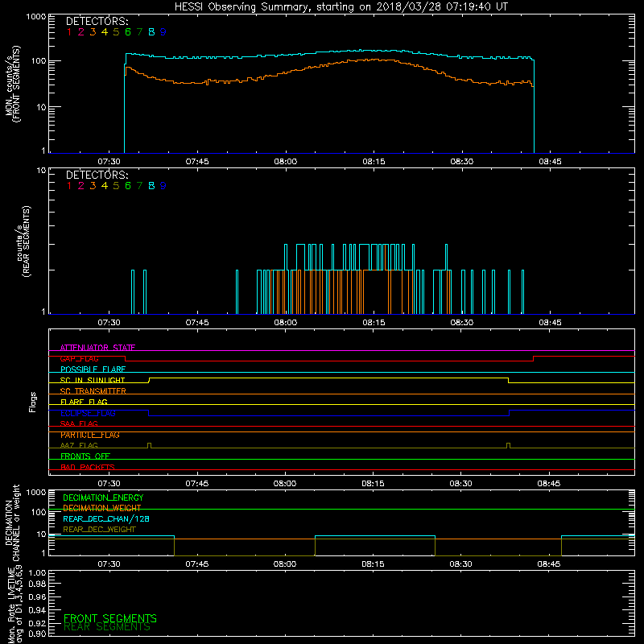Click 08:15 time label under decimation plot

click(x=373, y=564)
